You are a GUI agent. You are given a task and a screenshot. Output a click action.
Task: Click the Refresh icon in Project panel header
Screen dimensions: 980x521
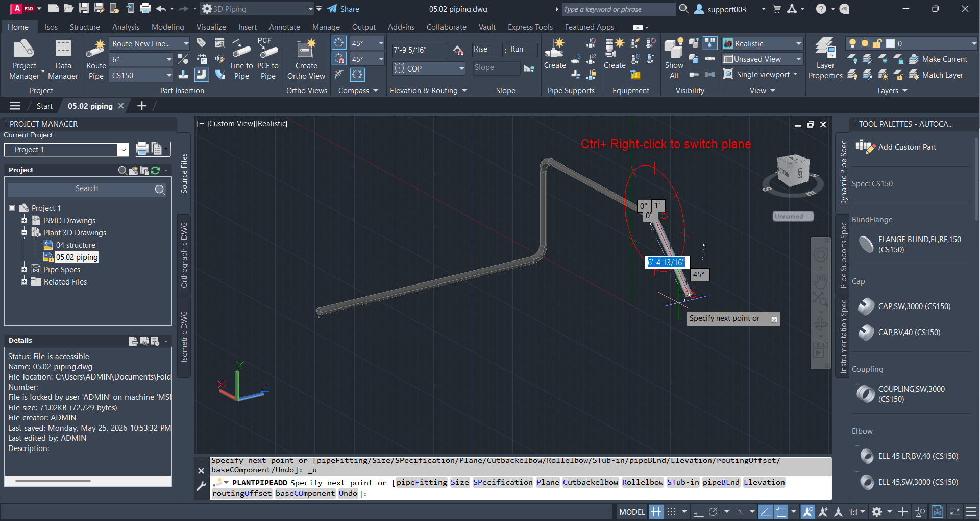pyautogui.click(x=156, y=170)
